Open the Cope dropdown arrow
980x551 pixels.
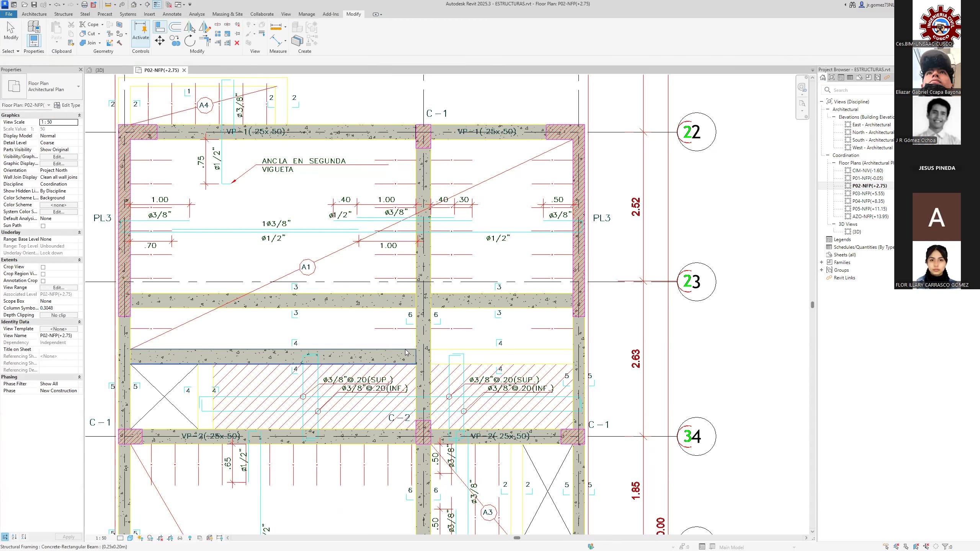click(102, 24)
